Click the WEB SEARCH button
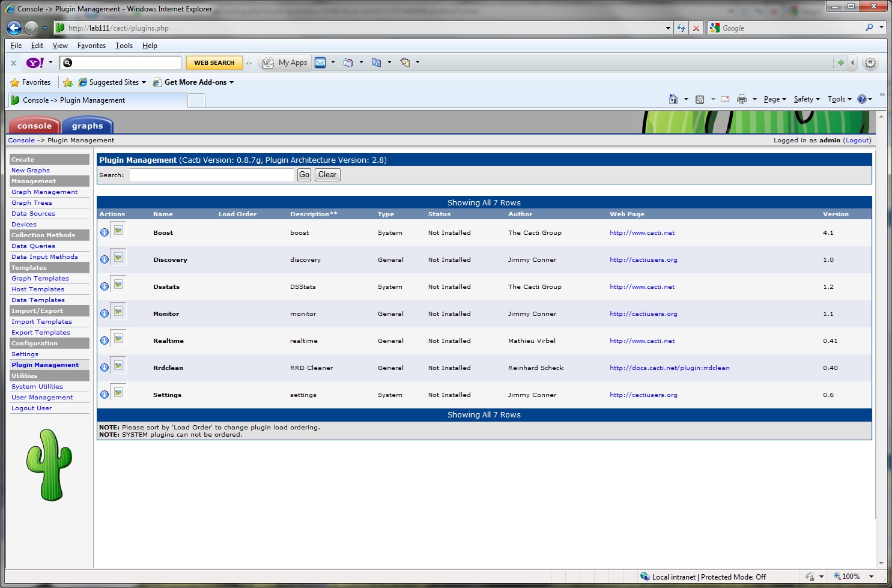Viewport: 892px width, 588px height. [x=214, y=62]
